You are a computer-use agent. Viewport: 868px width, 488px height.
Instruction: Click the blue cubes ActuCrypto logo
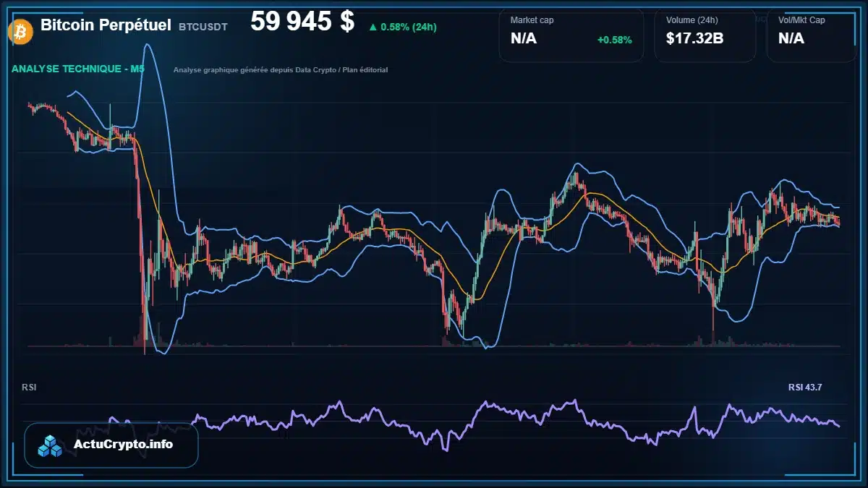51,445
